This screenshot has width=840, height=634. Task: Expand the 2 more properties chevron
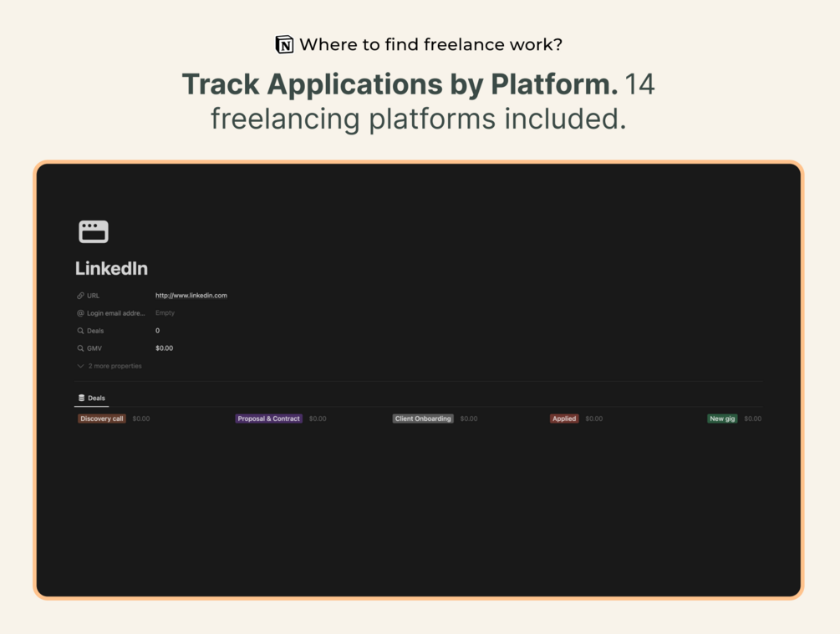point(80,366)
